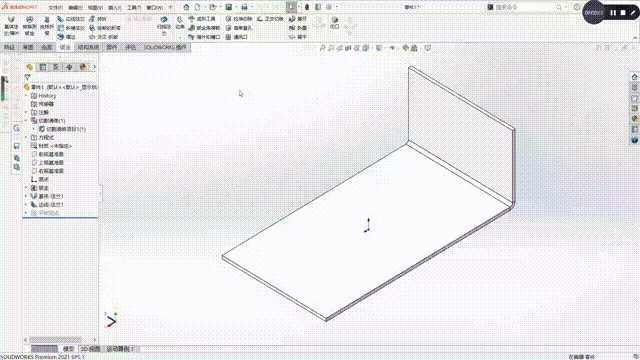Click the Fold (折叠) tool
The width and height of the screenshot is (640, 360).
[298, 28]
